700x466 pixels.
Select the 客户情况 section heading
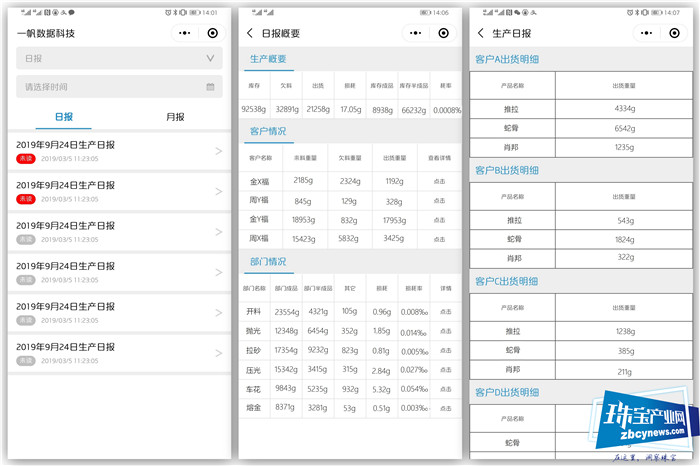[268, 131]
